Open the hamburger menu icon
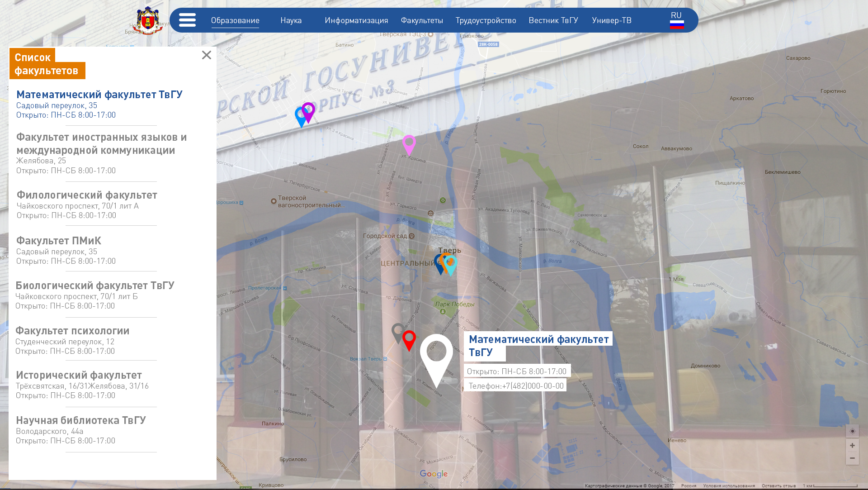 pos(187,20)
